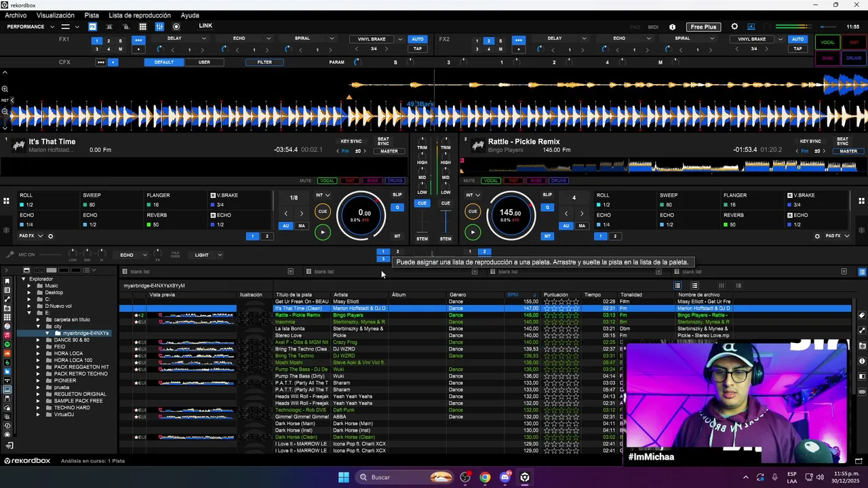The height and width of the screenshot is (488, 868).
Task: Toggle the headphone CUE for channel 1
Action: (422, 203)
